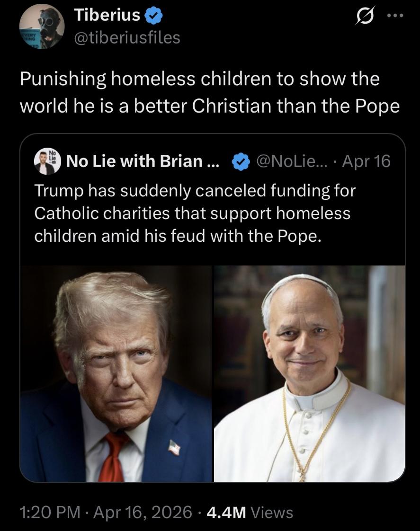Viewport: 420px width, 531px height.
Task: Open the right photo with white vestments
Action: 310,373
